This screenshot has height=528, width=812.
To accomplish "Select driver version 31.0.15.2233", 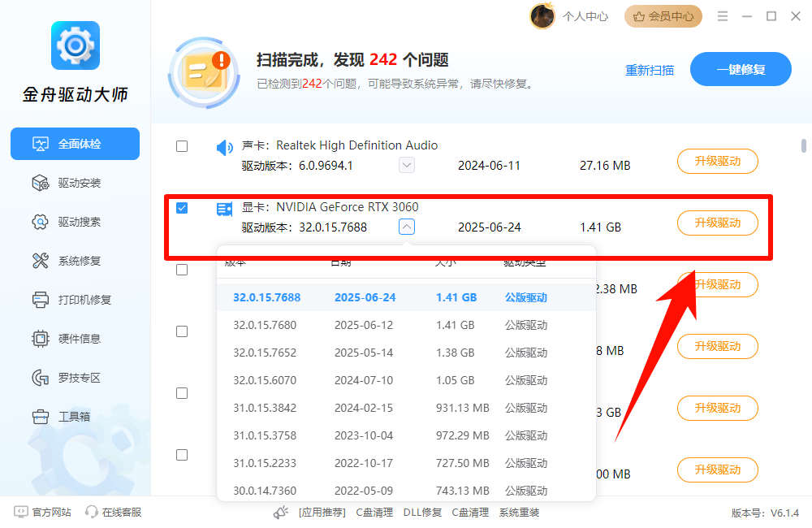I will point(406,463).
